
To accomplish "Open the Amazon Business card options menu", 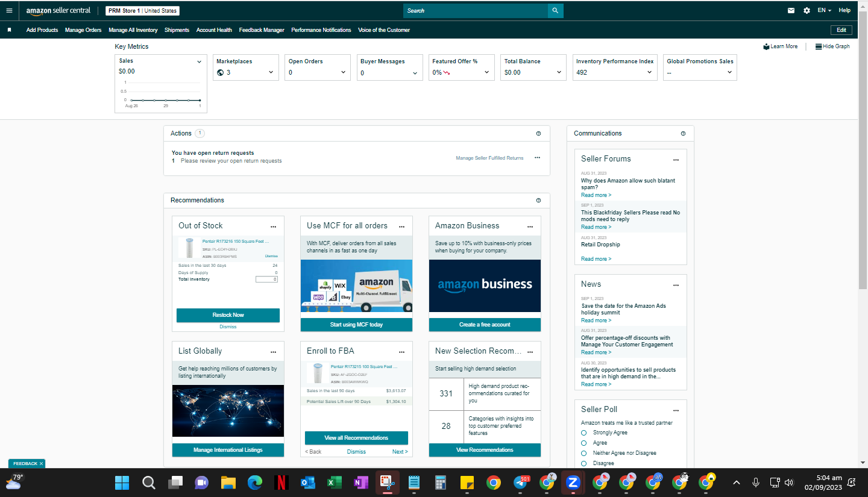I will [530, 227].
